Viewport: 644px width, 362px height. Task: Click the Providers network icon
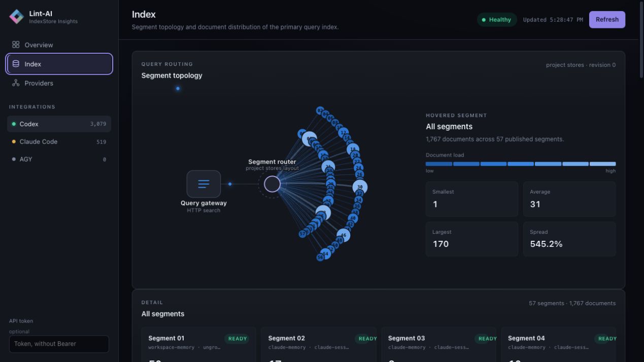tap(16, 83)
